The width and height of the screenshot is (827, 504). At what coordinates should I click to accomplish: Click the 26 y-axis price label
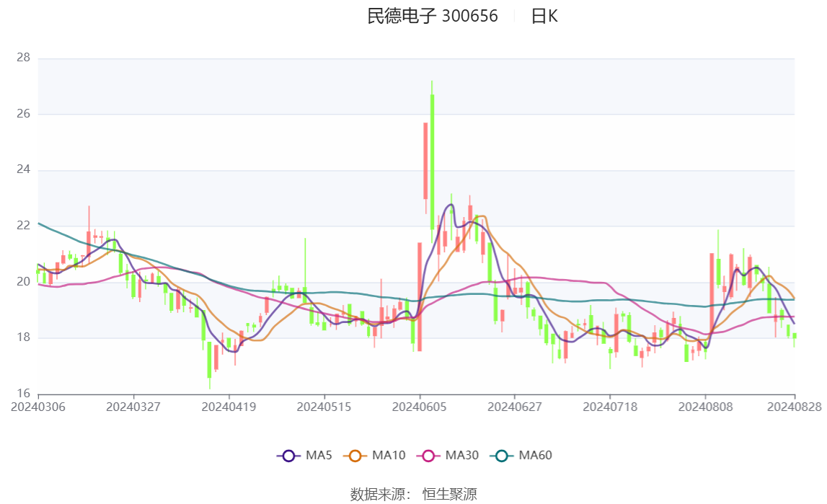[x=23, y=113]
